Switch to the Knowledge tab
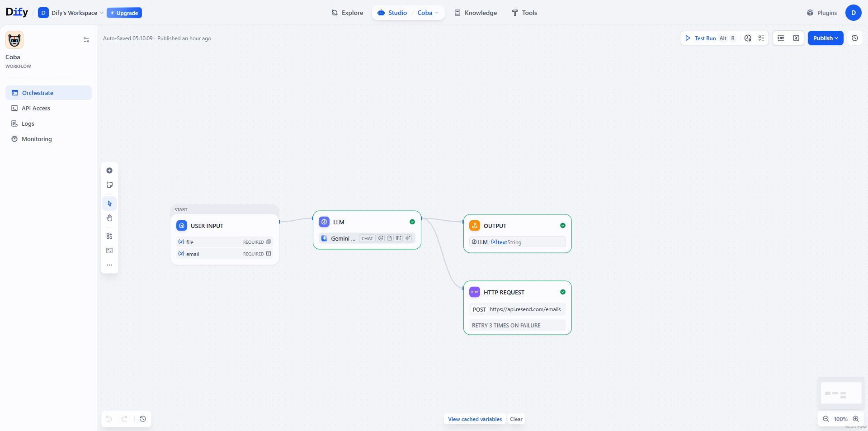Viewport: 868px width, 431px height. (x=476, y=13)
